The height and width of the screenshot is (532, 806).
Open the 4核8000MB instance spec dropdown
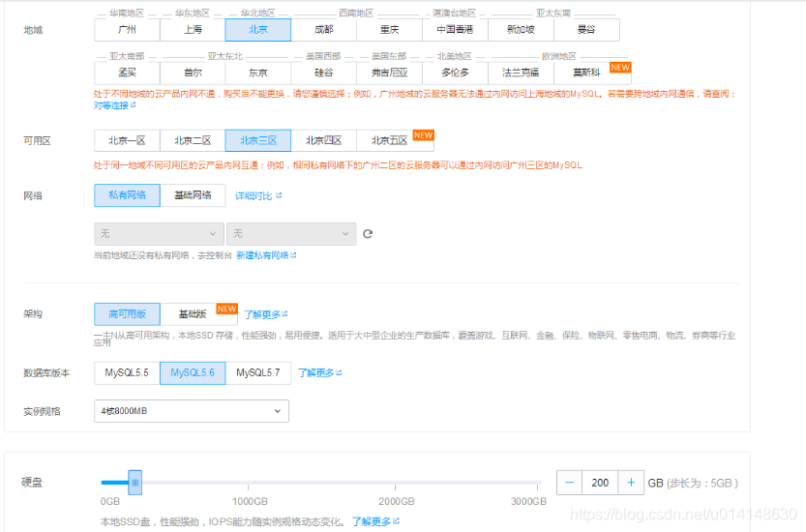[192, 411]
